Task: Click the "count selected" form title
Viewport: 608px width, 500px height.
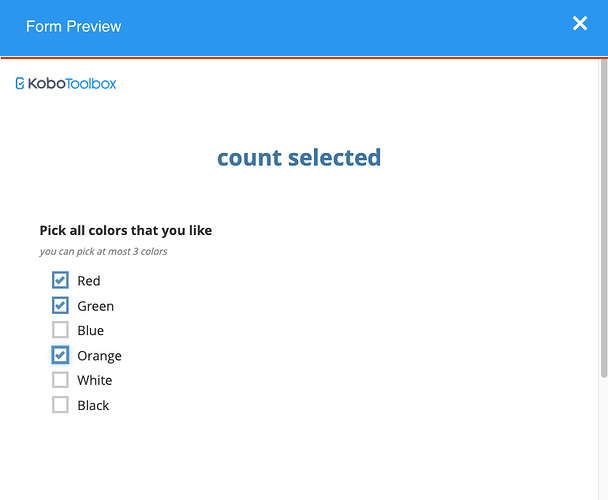Action: [x=299, y=157]
